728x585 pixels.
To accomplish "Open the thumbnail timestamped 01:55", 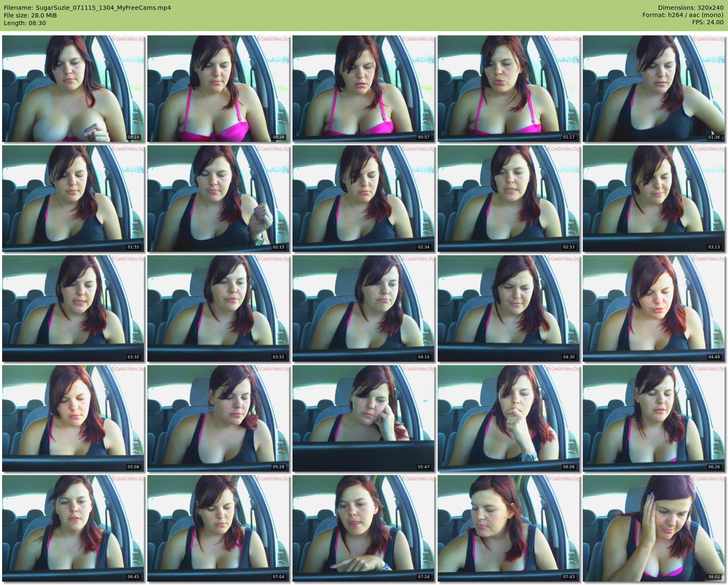I will 73,199.
